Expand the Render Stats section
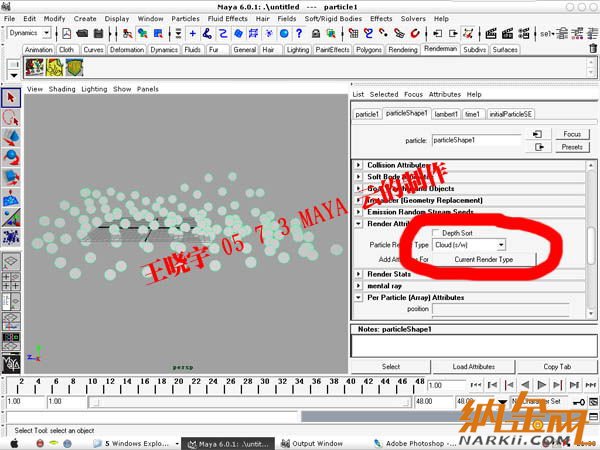The height and width of the screenshot is (450, 600). tap(358, 274)
